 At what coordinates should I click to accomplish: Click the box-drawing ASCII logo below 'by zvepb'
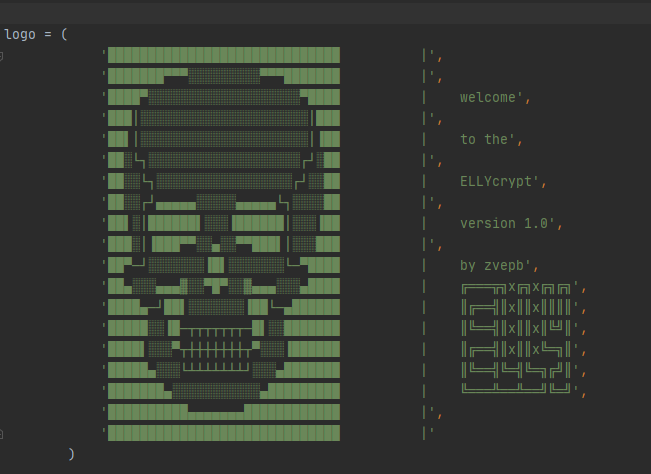[516, 337]
